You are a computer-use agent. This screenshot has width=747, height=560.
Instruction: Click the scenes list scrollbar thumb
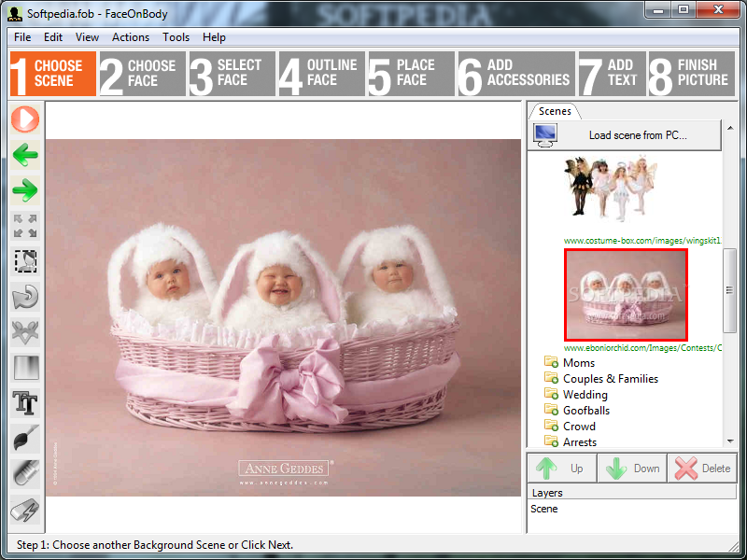[x=729, y=290]
